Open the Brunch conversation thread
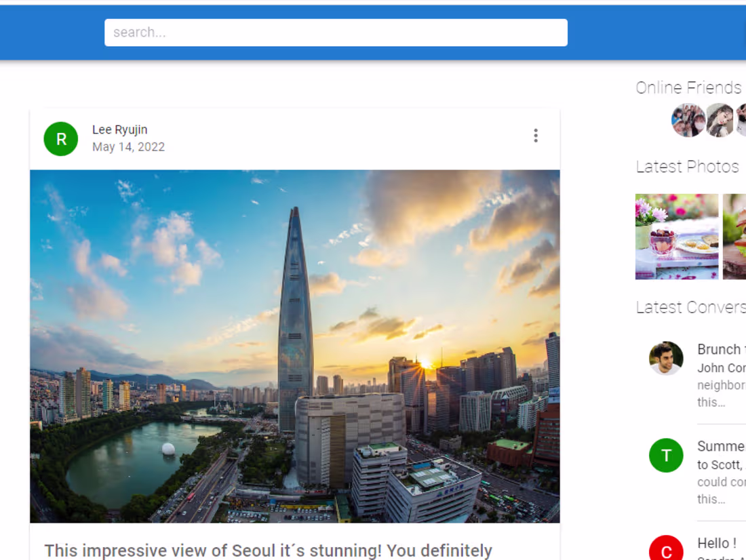 click(720, 349)
